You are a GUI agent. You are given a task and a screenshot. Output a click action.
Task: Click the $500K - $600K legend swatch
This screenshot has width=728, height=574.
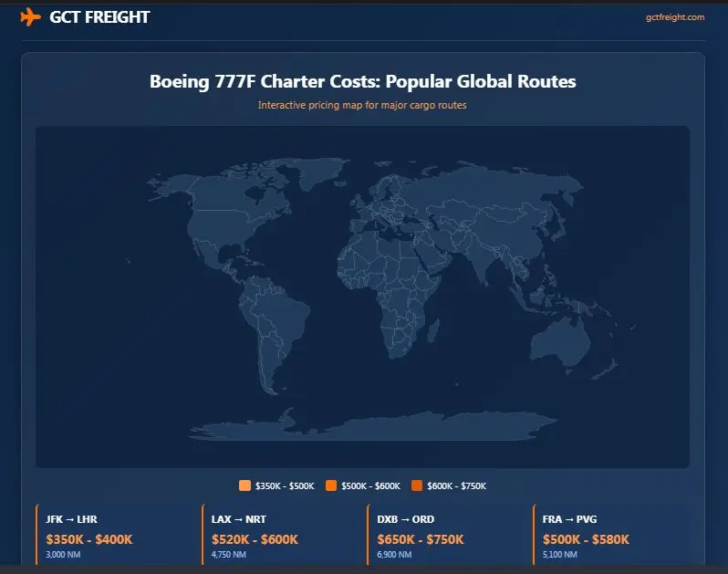pos(331,485)
